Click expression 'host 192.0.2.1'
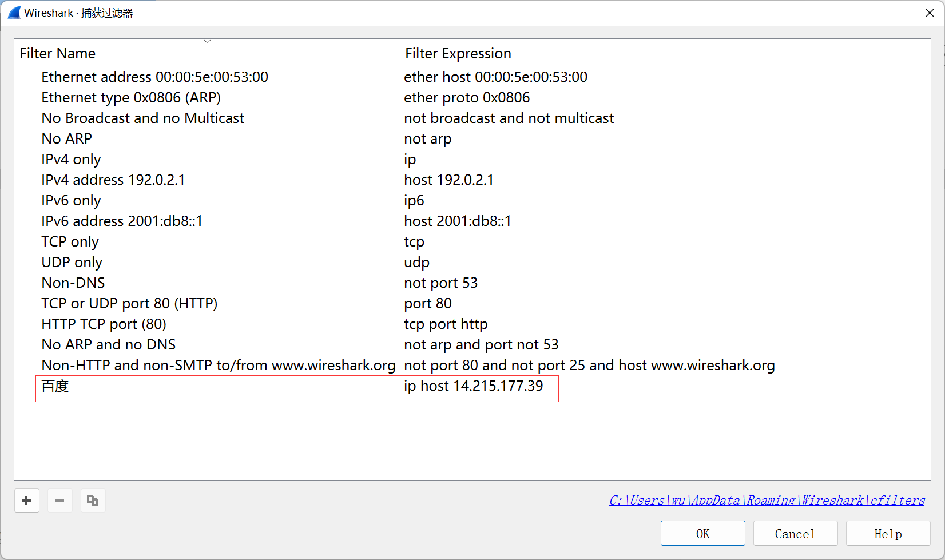This screenshot has width=945, height=560. pos(448,180)
